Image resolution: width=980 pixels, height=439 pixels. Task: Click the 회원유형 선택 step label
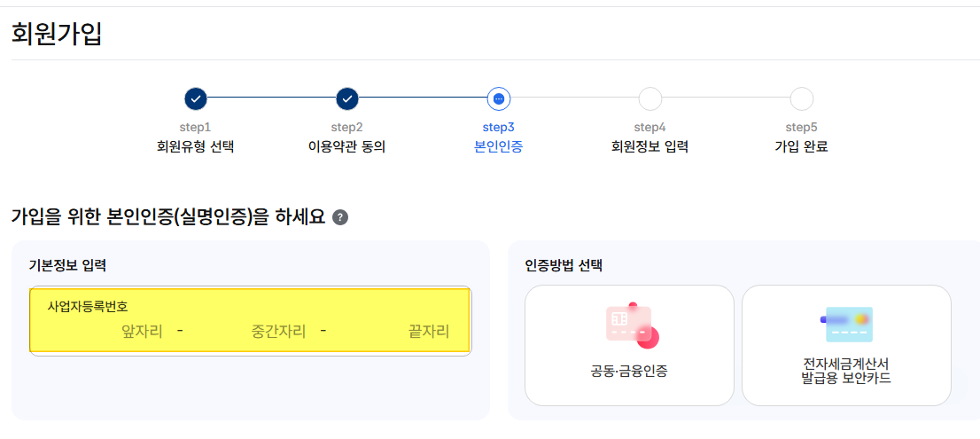coord(196,148)
